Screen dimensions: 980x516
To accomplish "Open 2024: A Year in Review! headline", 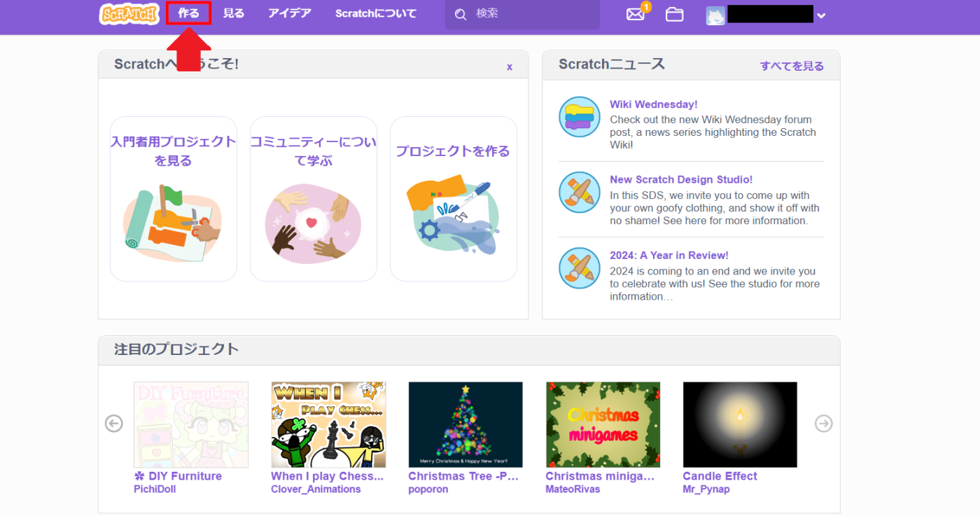I will (669, 256).
